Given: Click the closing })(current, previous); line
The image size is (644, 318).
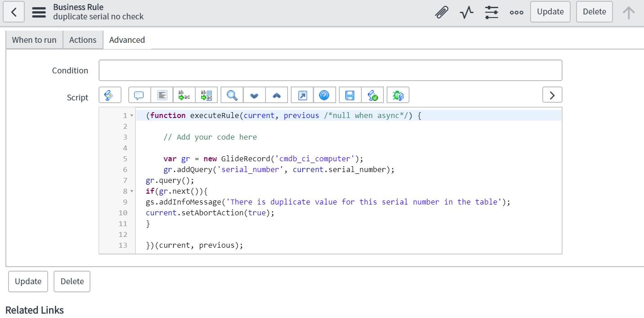Looking at the screenshot, I should tap(194, 245).
